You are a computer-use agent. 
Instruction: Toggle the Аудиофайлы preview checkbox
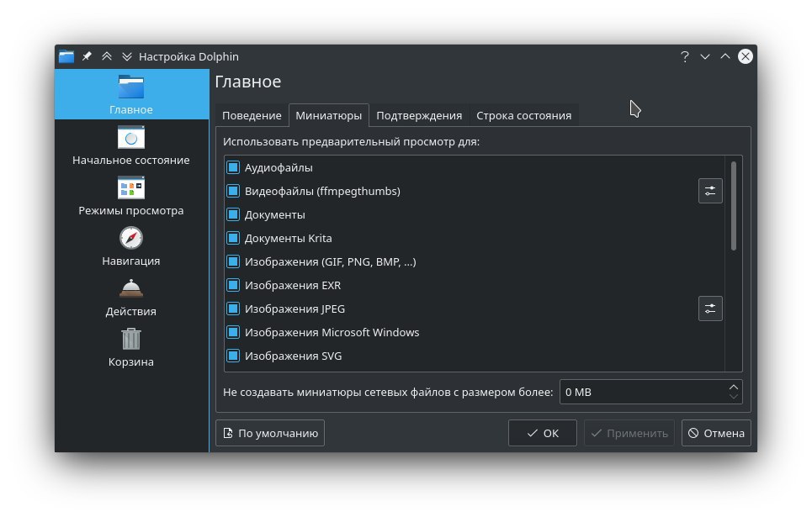point(233,167)
